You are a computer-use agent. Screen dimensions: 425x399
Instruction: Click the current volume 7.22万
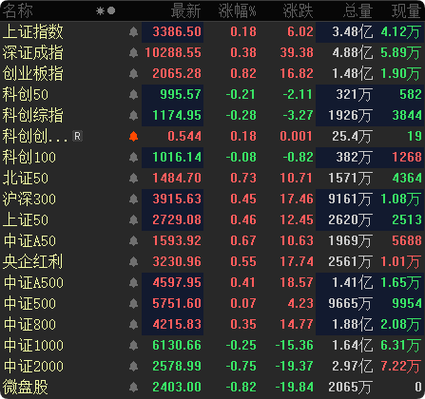point(401,366)
